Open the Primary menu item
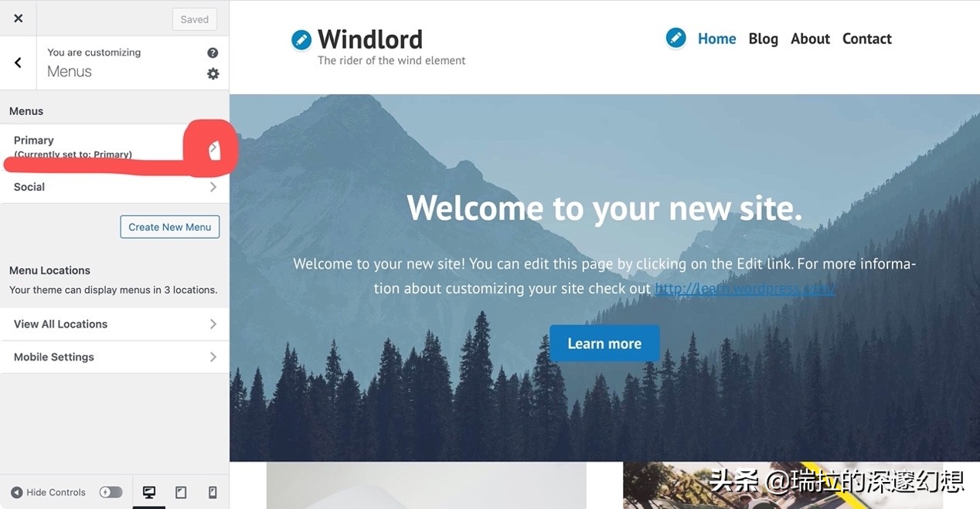Viewport: 980px width, 509px height. pyautogui.click(x=114, y=147)
